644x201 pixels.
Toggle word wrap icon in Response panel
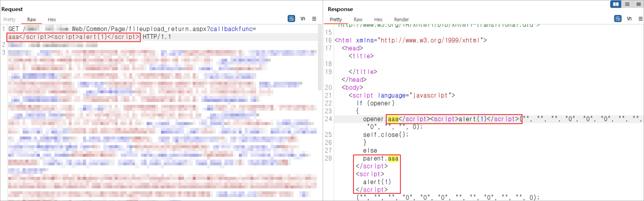point(618,19)
